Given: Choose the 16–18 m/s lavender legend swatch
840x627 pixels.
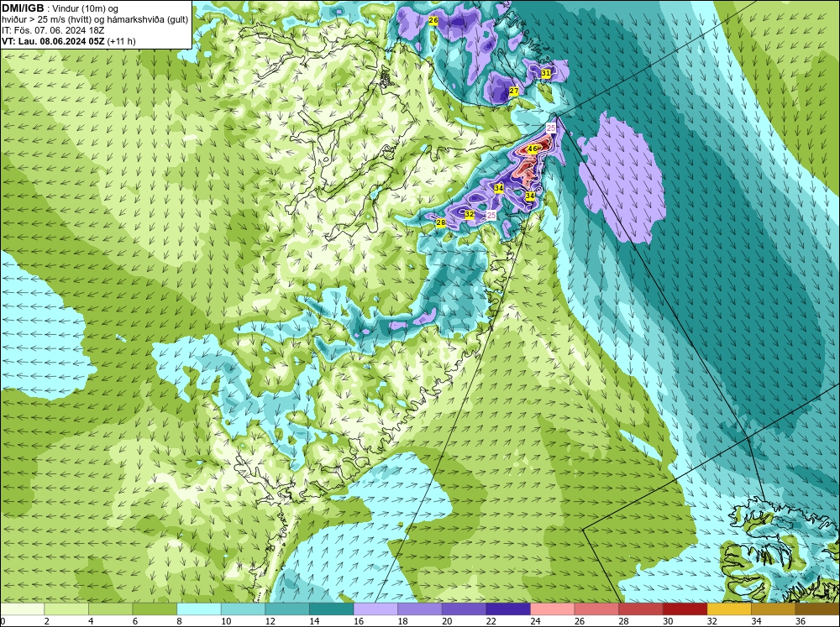Looking at the screenshot, I should 375,609.
